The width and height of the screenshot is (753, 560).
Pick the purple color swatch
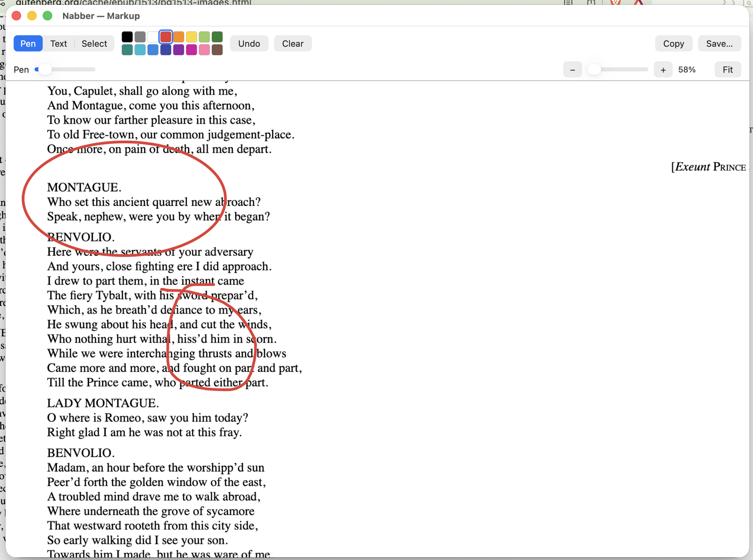point(179,50)
